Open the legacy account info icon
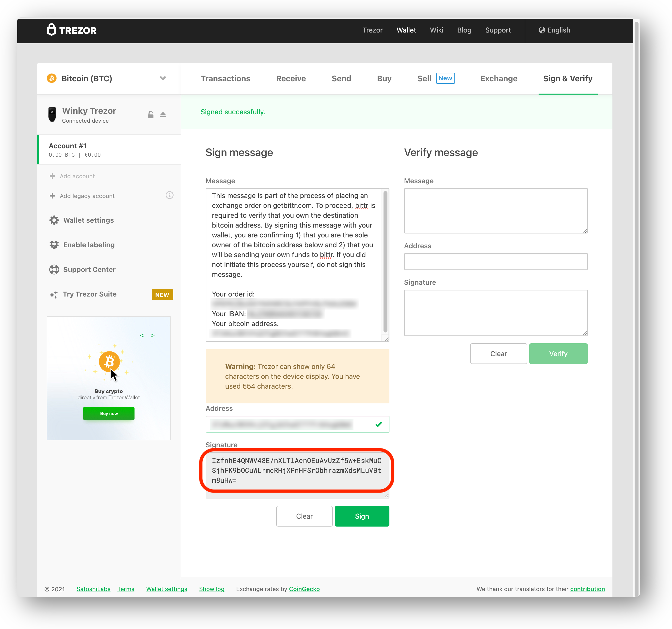This screenshot has width=672, height=629. tap(169, 195)
